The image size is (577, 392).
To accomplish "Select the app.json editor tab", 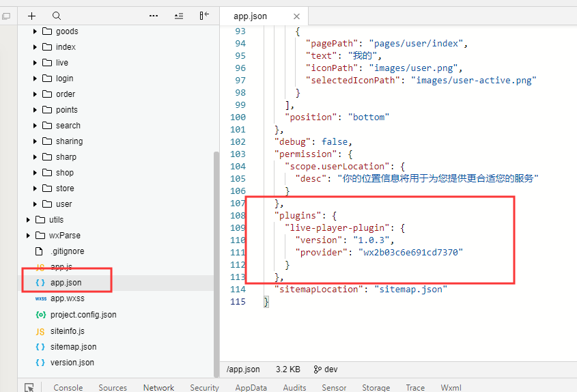I will 251,16.
